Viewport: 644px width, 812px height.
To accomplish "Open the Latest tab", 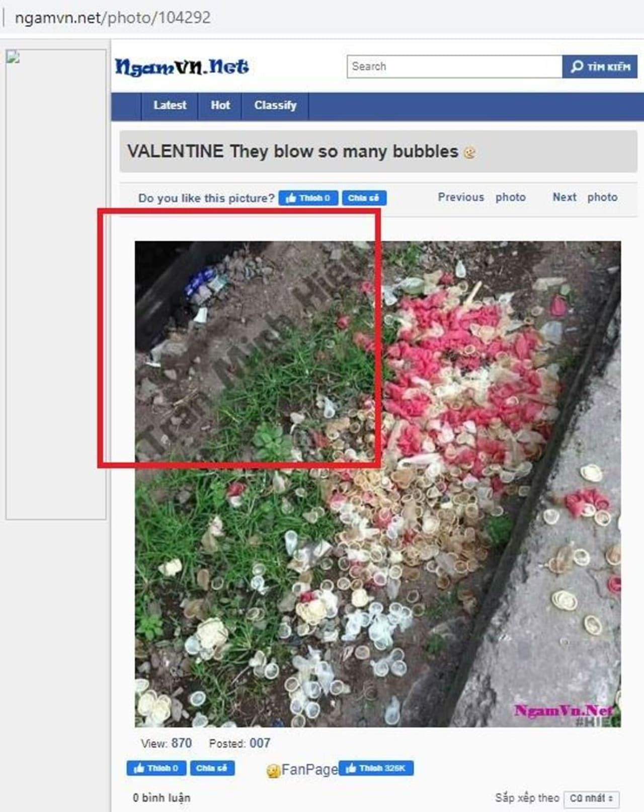I will (x=170, y=106).
